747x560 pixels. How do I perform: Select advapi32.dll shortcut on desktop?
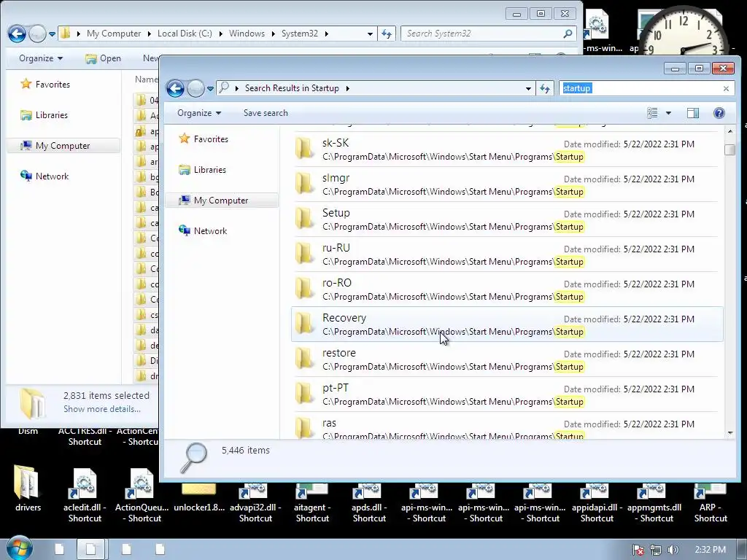point(255,503)
